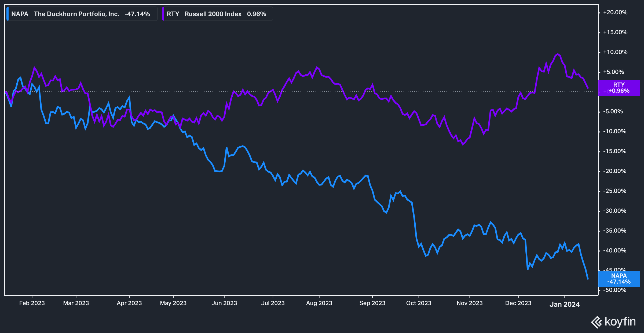Click the -47.14% value in NAPA legend
This screenshot has width=644, height=333.
(x=137, y=14)
